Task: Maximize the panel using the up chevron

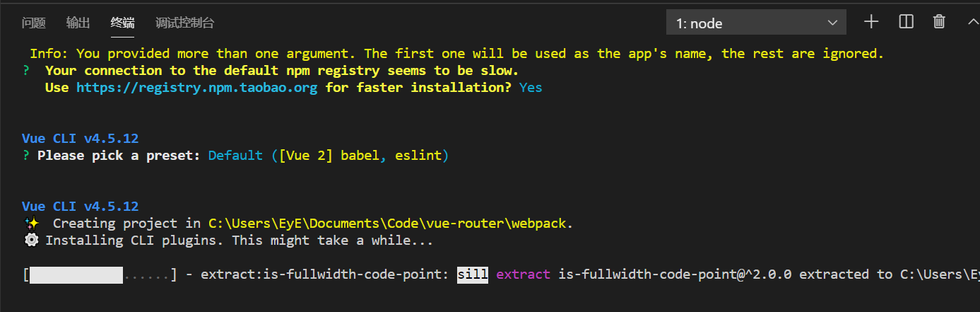Action: [972, 22]
